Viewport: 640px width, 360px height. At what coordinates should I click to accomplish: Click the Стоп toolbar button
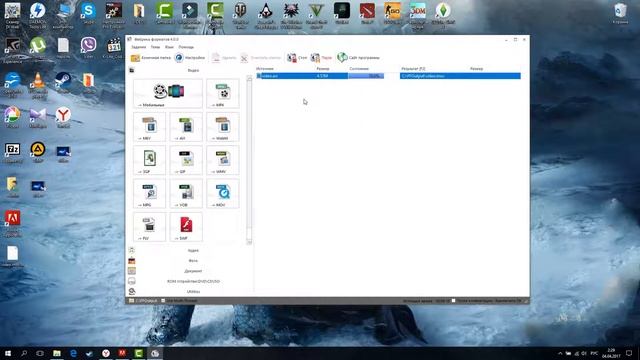coord(297,58)
